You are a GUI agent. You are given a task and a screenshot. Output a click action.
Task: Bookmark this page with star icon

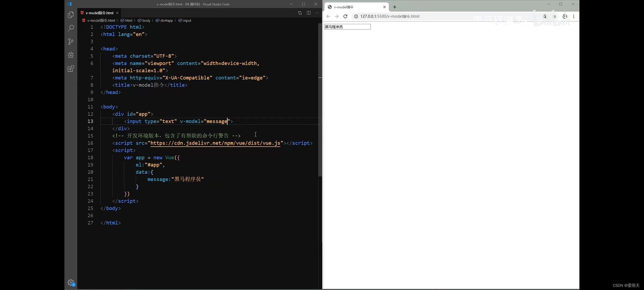tap(554, 16)
